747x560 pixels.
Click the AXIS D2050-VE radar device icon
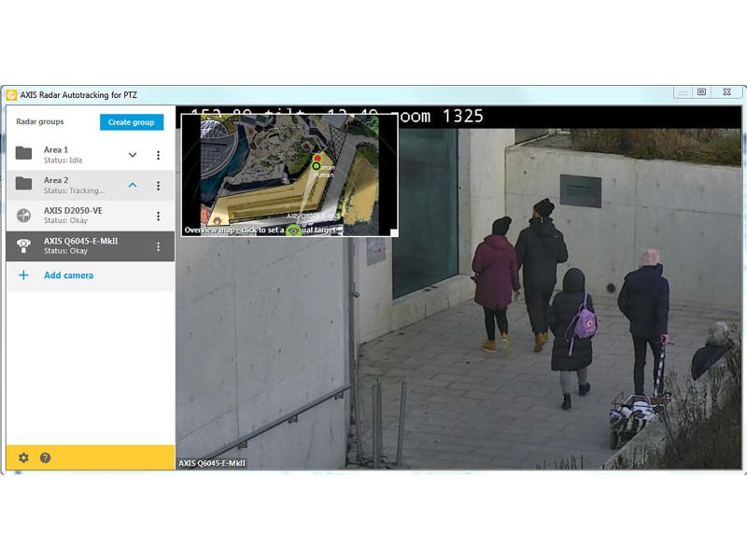pyautogui.click(x=23, y=216)
